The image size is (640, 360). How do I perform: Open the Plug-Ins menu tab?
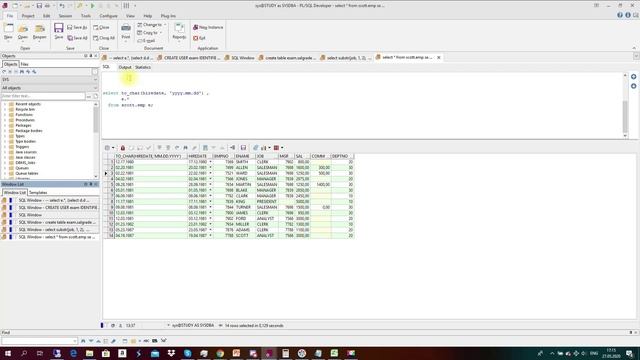tap(168, 16)
